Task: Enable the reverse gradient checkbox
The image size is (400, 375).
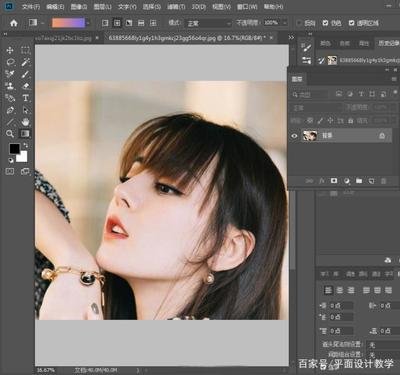Action: (299, 23)
